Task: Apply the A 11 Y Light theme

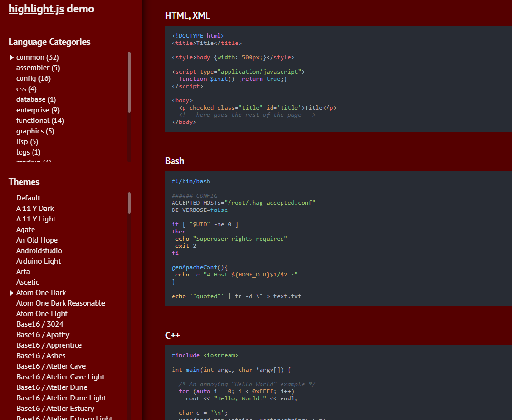Action: [x=36, y=219]
